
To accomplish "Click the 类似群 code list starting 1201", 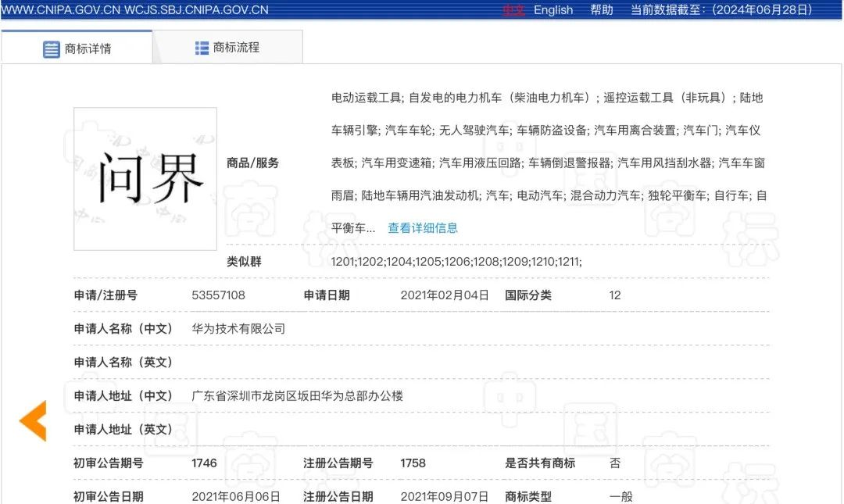I will 456,262.
